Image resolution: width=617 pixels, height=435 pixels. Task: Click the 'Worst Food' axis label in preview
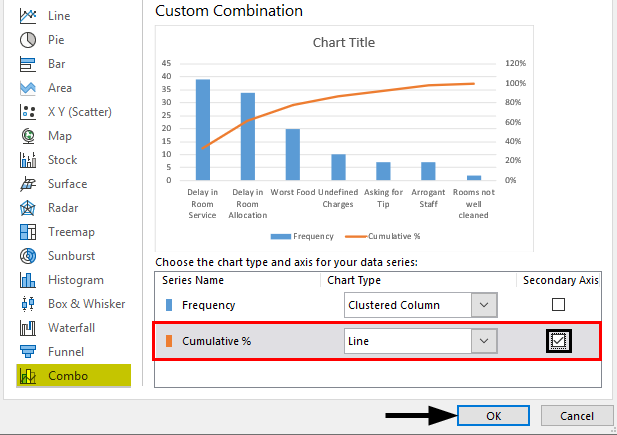293,192
